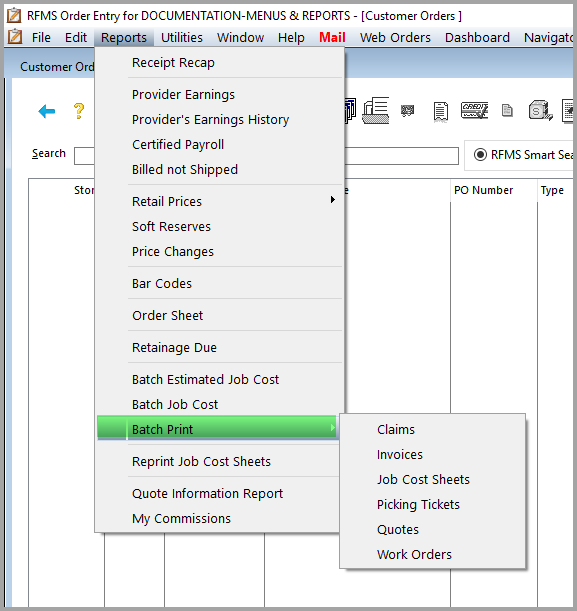Screen dimensions: 577x611
Task: Select Retail Prices menu entry
Action: click(220, 201)
